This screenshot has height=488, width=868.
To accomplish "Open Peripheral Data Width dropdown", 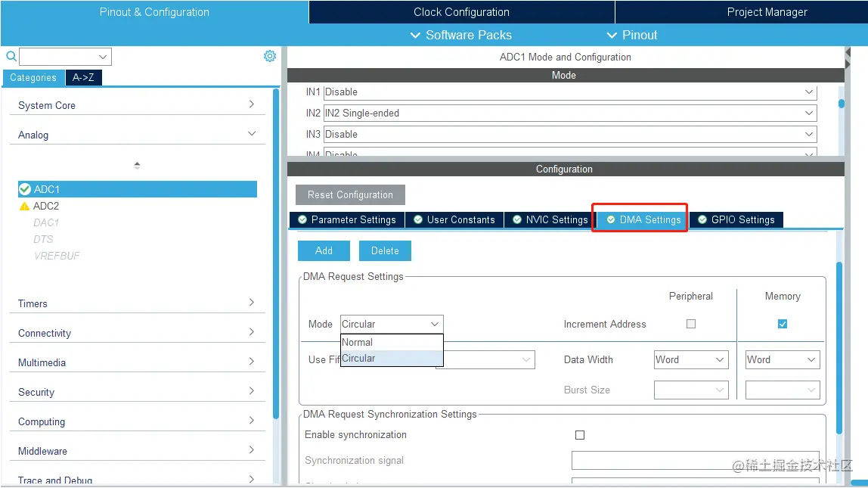I will click(x=691, y=359).
